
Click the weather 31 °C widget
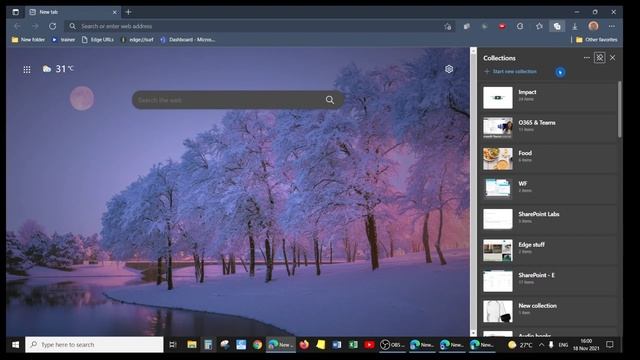[58, 69]
